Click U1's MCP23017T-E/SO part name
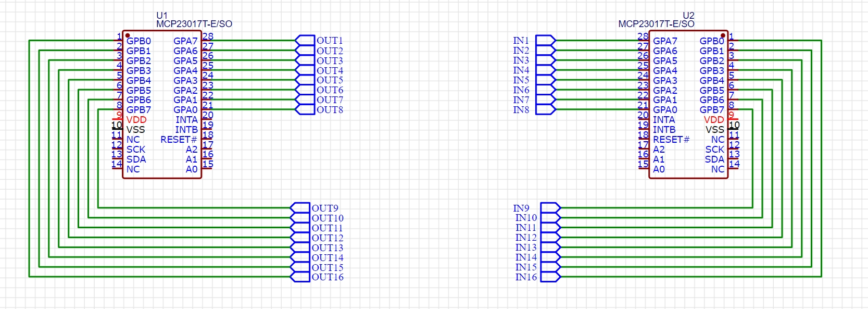 [194, 24]
